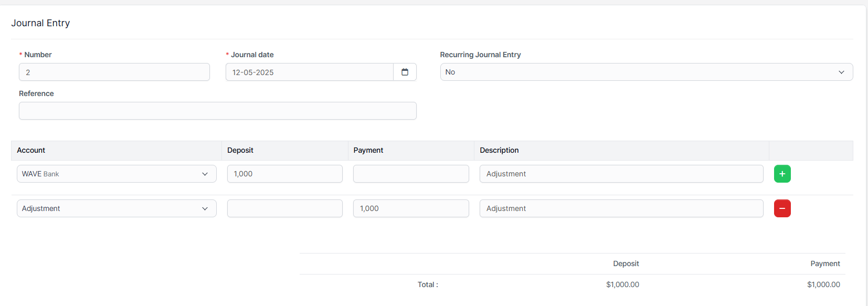
Task: Click the Description column header
Action: [499, 150]
